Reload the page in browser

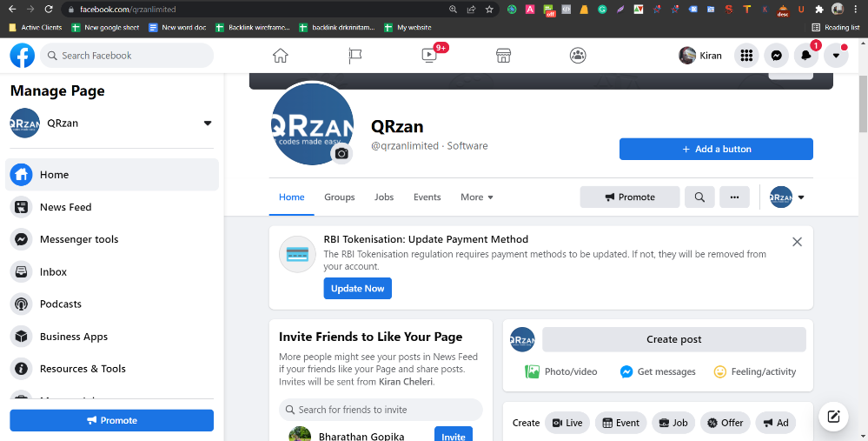(49, 10)
